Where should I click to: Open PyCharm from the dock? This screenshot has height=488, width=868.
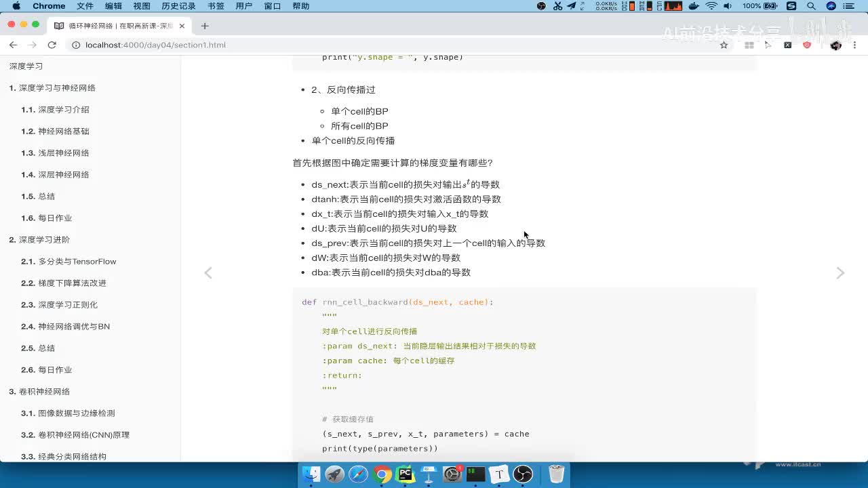(406, 474)
